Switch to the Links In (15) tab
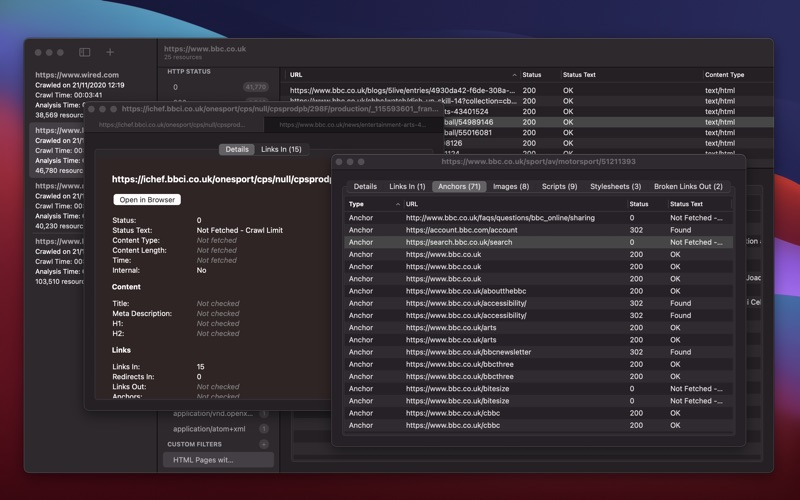 tap(281, 149)
